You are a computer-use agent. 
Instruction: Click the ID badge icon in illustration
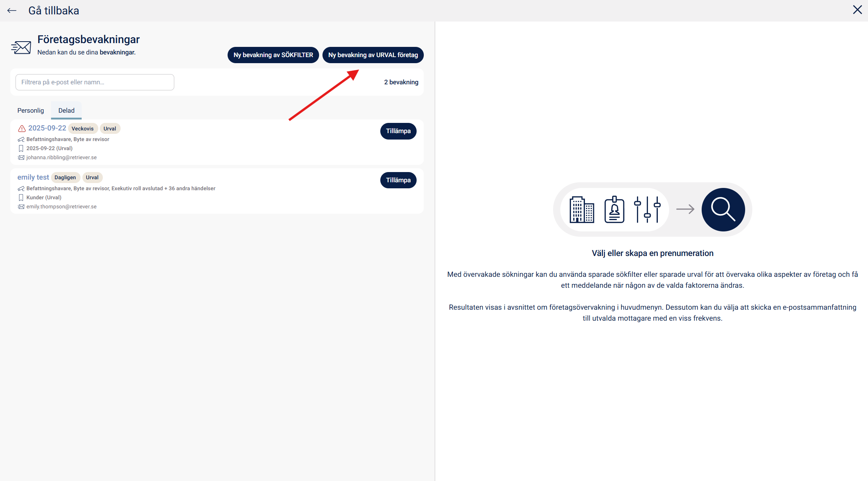[614, 209]
